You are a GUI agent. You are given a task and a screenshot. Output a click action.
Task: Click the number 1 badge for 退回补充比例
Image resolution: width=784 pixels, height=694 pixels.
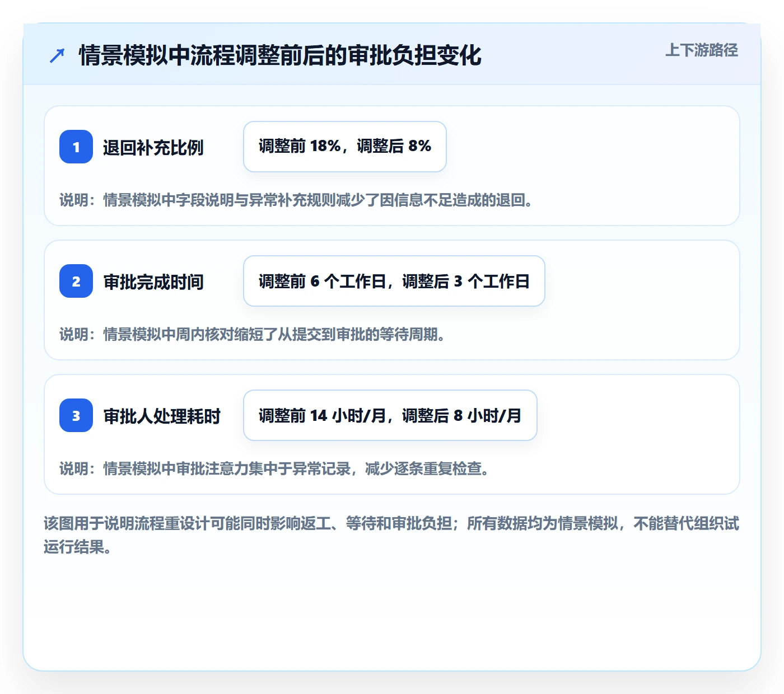[x=76, y=147]
